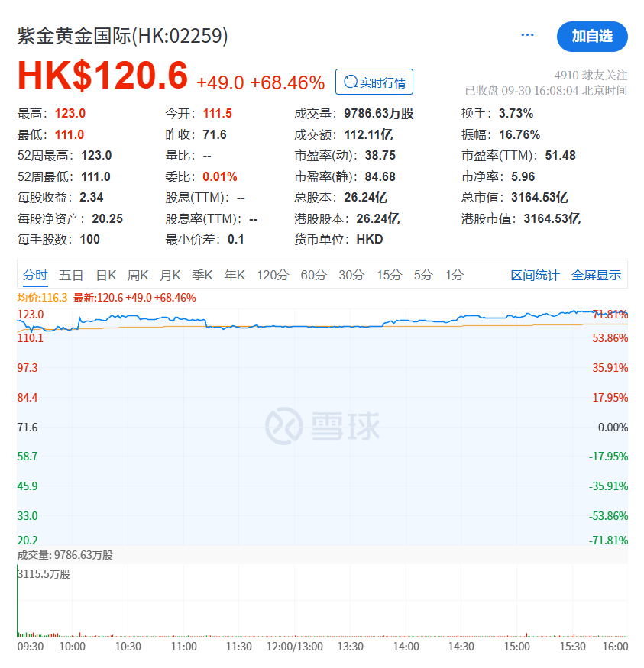Click the 加自选 add to watchlist button
Image resolution: width=644 pixels, height=668 pixels.
(x=592, y=37)
